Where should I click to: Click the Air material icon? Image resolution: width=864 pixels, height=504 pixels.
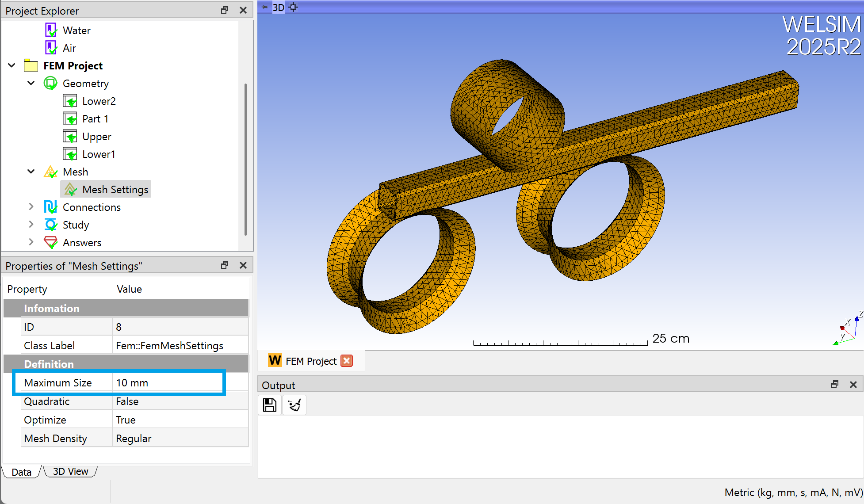click(51, 47)
